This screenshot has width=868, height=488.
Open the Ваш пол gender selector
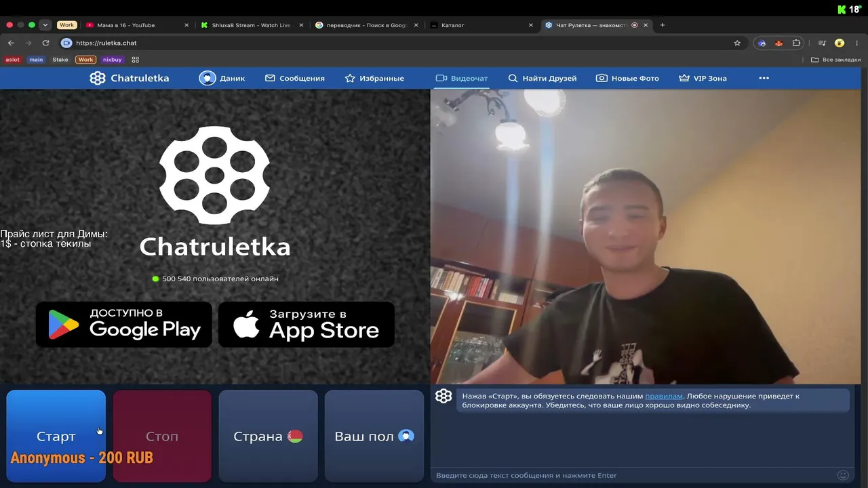374,436
